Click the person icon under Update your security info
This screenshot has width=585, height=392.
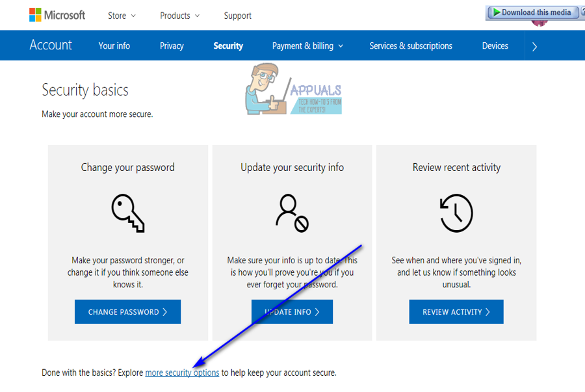[292, 213]
